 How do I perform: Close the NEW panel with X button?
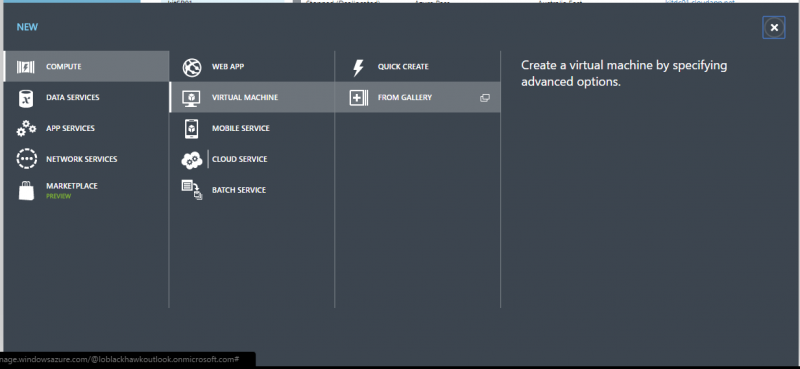point(774,28)
